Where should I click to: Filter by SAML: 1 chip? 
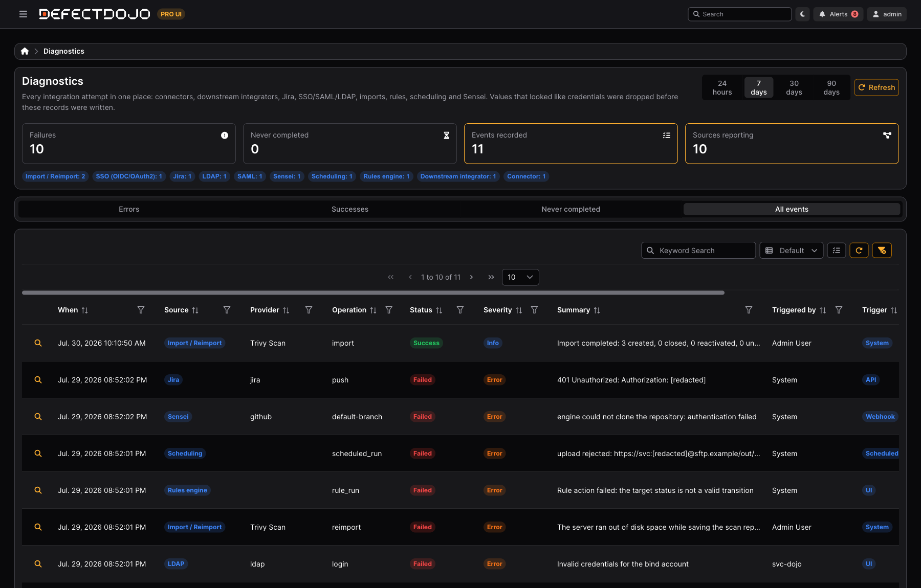pos(250,176)
